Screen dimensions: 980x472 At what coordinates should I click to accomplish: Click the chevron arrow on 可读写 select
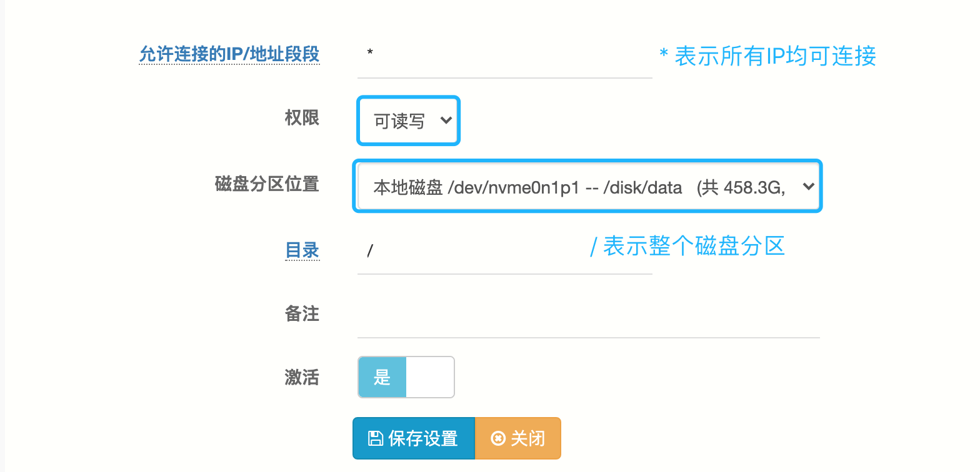[x=446, y=120]
